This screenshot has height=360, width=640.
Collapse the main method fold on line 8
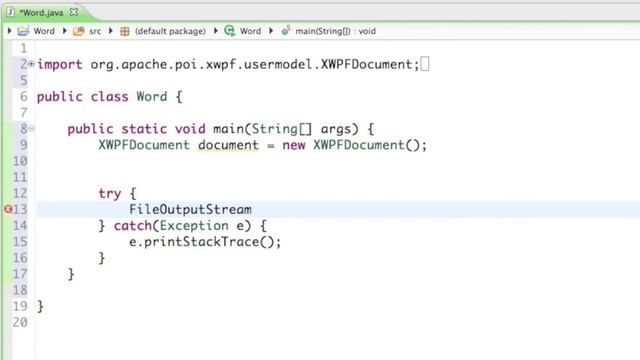pos(31,129)
